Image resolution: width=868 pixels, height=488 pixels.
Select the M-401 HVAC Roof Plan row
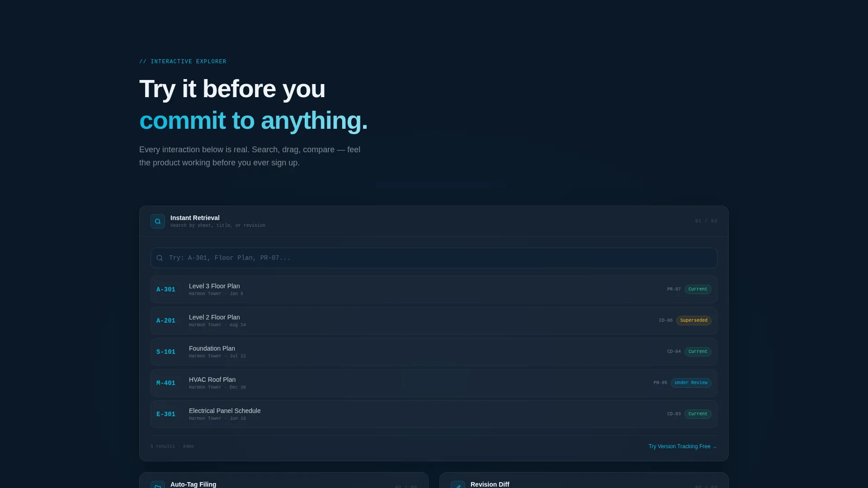434,383
